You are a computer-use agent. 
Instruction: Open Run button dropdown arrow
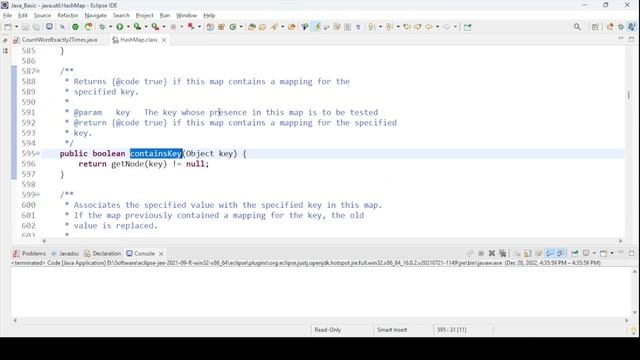tap(128, 27)
